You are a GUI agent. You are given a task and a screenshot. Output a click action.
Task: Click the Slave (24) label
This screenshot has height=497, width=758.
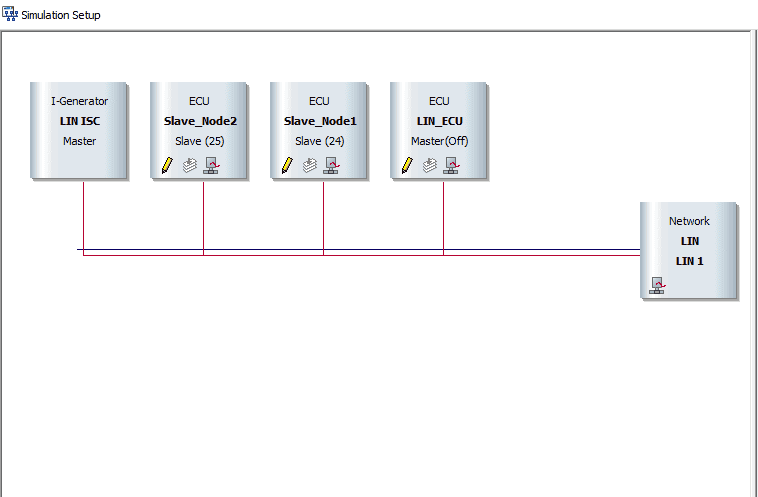pos(320,141)
